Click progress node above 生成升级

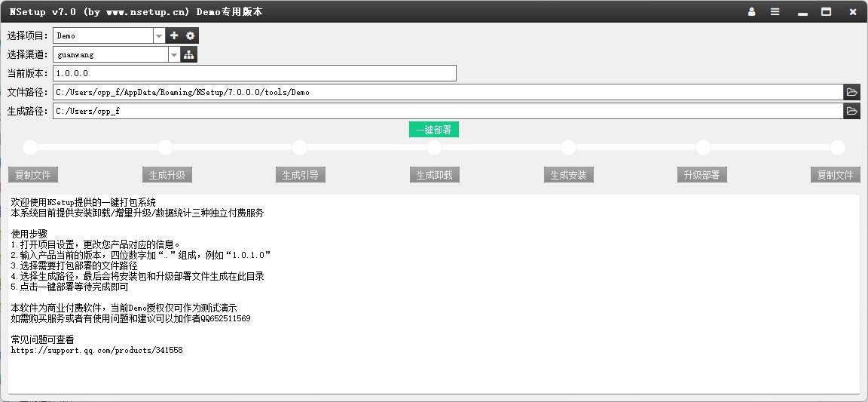(x=166, y=148)
